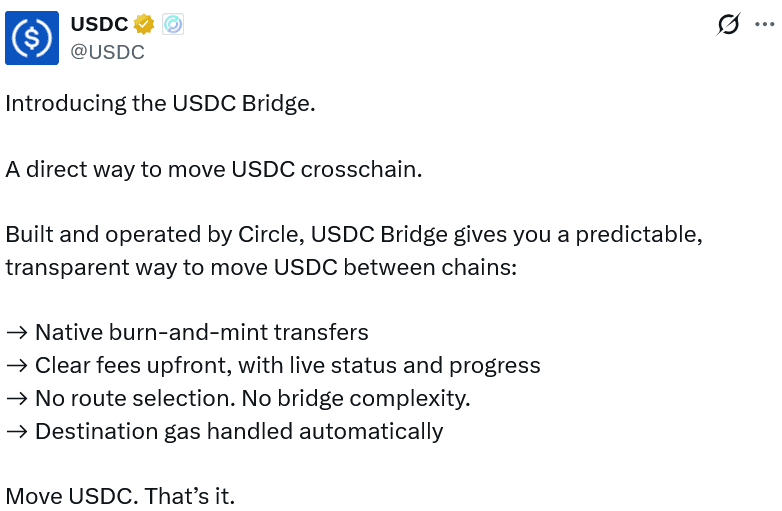Click the Circle affiliate badge icon
The image size is (782, 511).
(172, 25)
